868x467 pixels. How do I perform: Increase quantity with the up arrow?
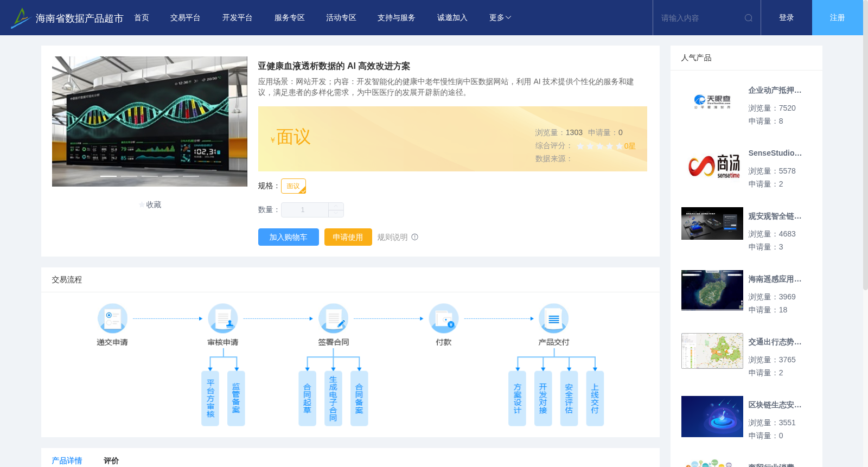pyautogui.click(x=336, y=206)
